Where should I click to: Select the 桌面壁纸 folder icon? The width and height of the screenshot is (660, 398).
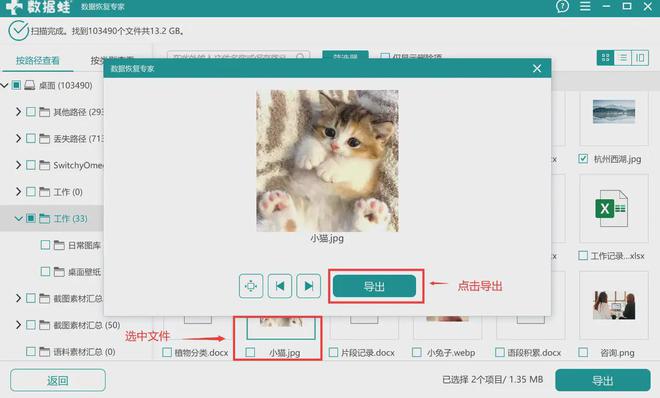[x=59, y=271]
